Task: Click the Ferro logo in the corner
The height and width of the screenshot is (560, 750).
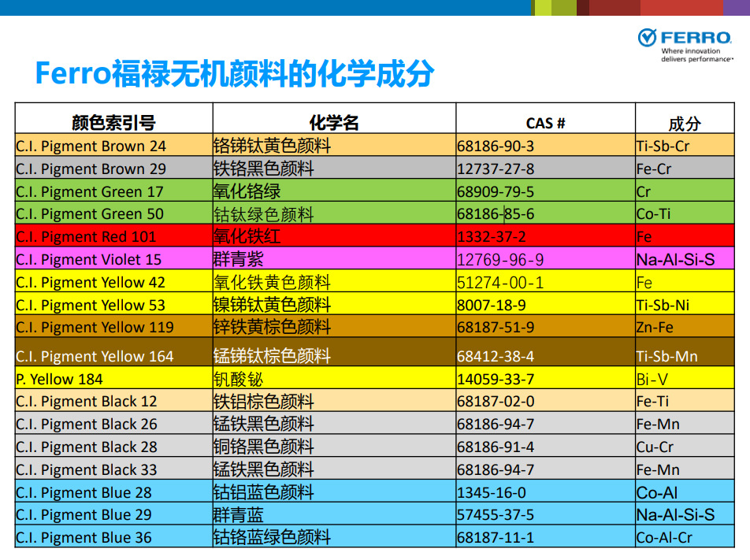Action: pos(685,45)
